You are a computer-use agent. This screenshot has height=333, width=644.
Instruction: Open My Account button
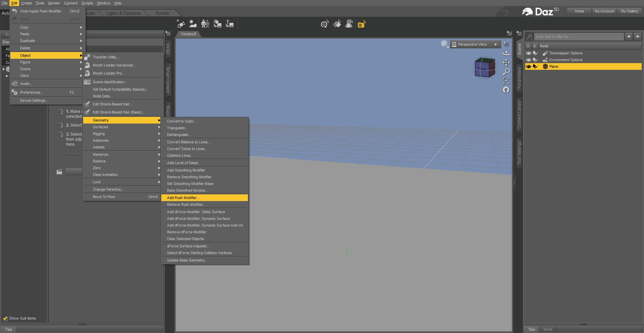click(x=604, y=11)
